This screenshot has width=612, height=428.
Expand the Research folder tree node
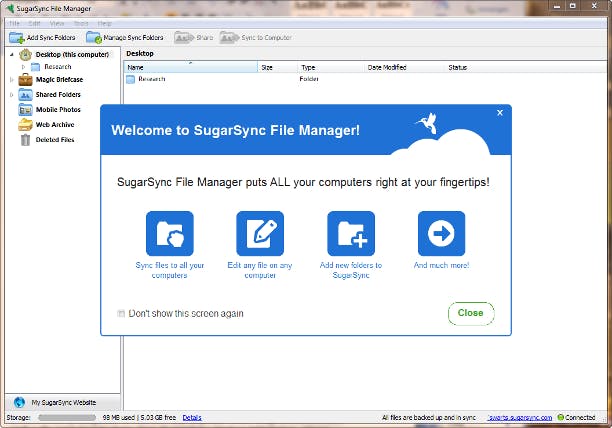click(x=23, y=67)
